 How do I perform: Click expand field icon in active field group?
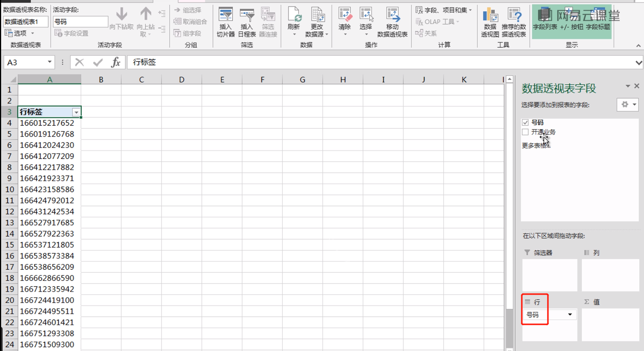tap(162, 13)
